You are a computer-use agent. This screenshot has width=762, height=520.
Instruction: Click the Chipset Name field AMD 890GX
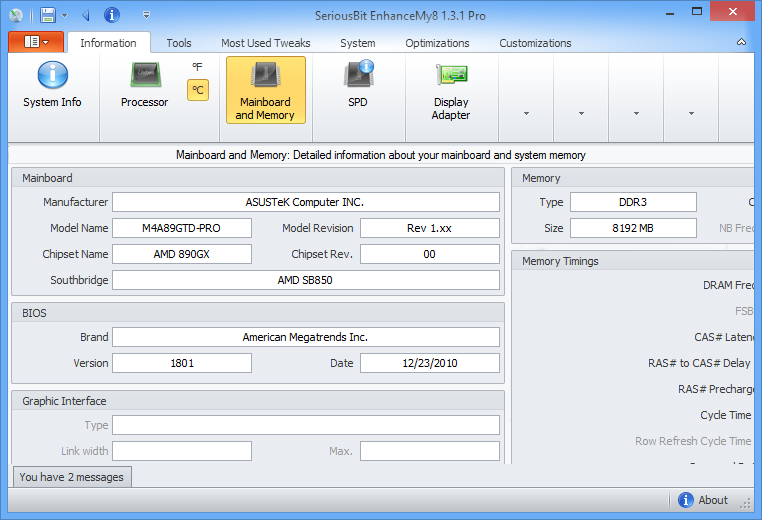point(182,254)
